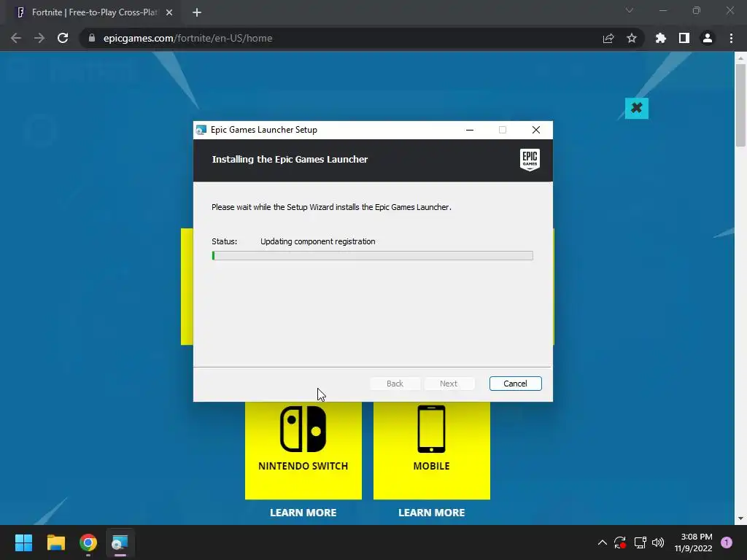Screen dimensions: 747x560
Task: Cancel the Epic Games Launcher installation
Action: pyautogui.click(x=515, y=384)
